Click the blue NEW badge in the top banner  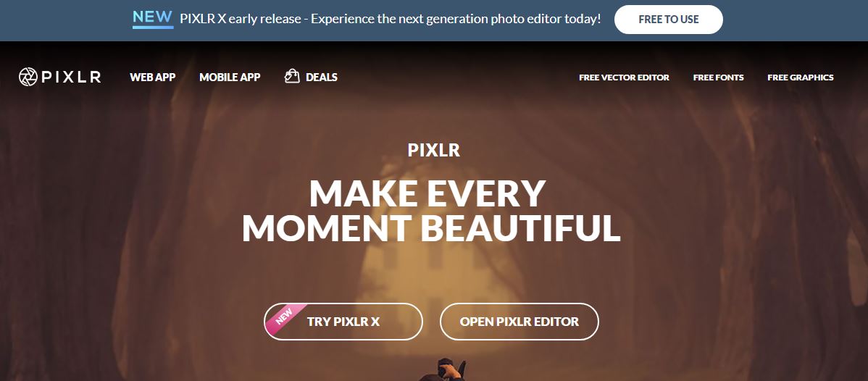click(x=153, y=18)
